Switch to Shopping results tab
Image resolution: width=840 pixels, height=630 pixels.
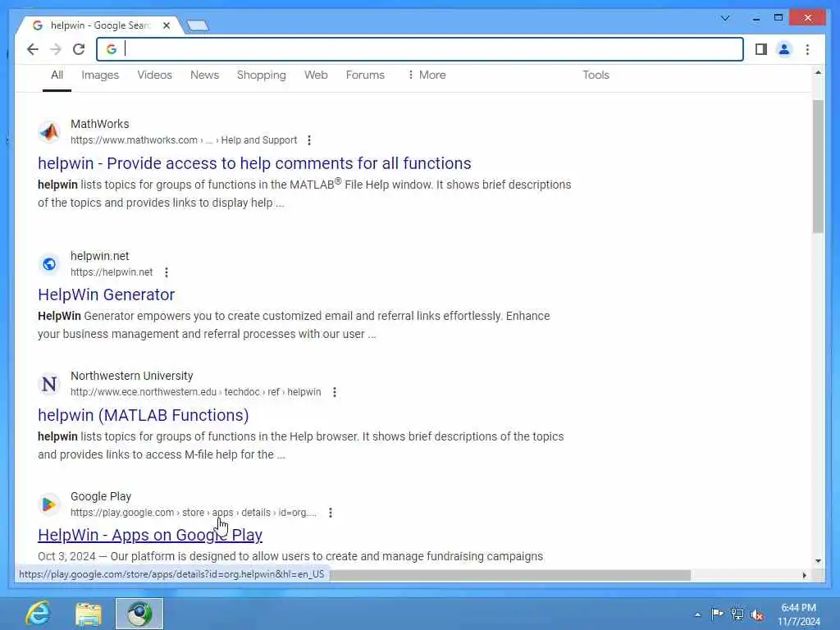[262, 75]
